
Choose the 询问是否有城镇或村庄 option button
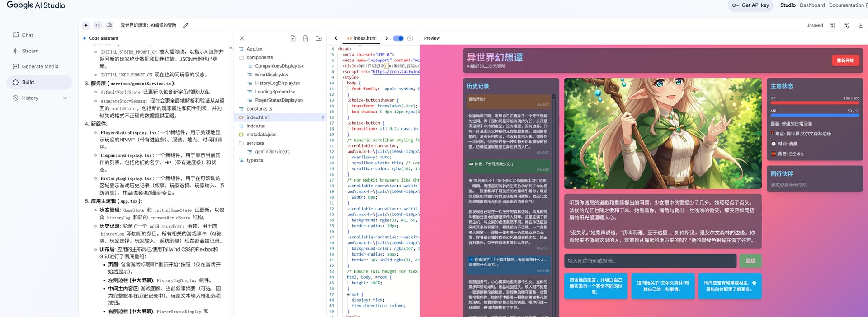[730, 286]
